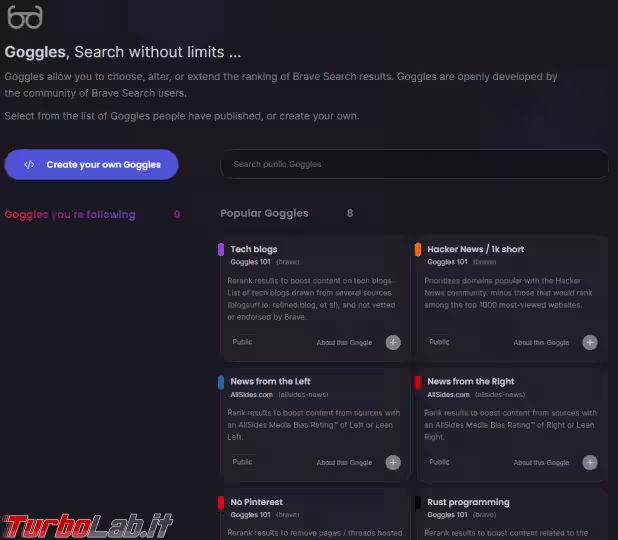This screenshot has width=618, height=540.
Task: Add Hacker News / 1k short Goggle via plus
Action: pos(590,343)
